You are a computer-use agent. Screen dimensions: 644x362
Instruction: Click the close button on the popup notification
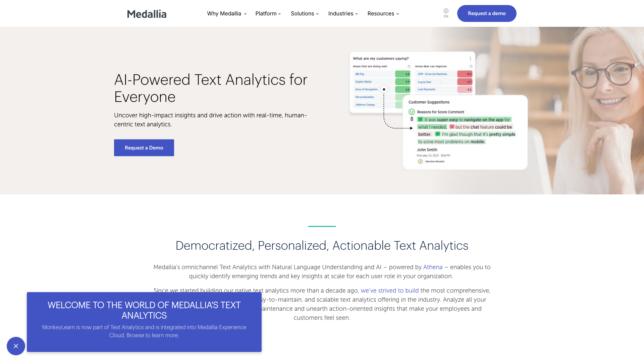pyautogui.click(x=15, y=346)
